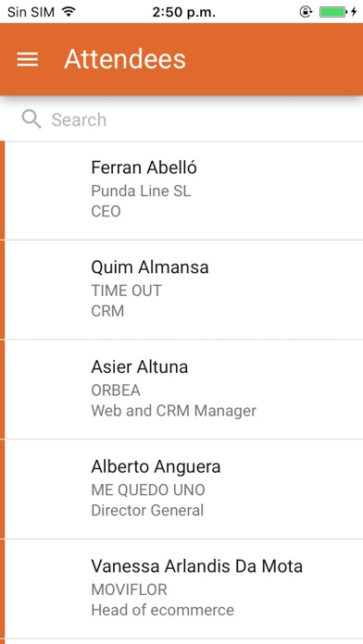Viewport: 363px width, 644px height.
Task: Tap the TIME OUT company label
Action: (x=126, y=291)
